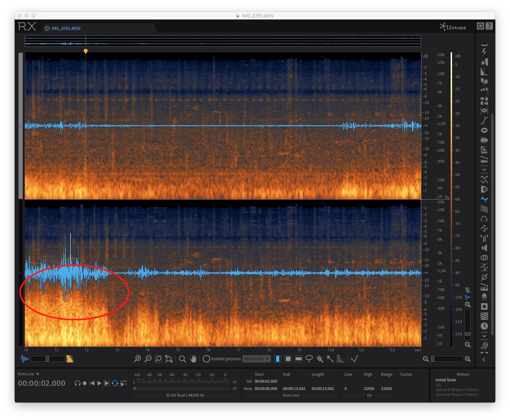This screenshot has width=510, height=420.
Task: Open the Ambience Match coffee mug icon
Action: pos(484,189)
